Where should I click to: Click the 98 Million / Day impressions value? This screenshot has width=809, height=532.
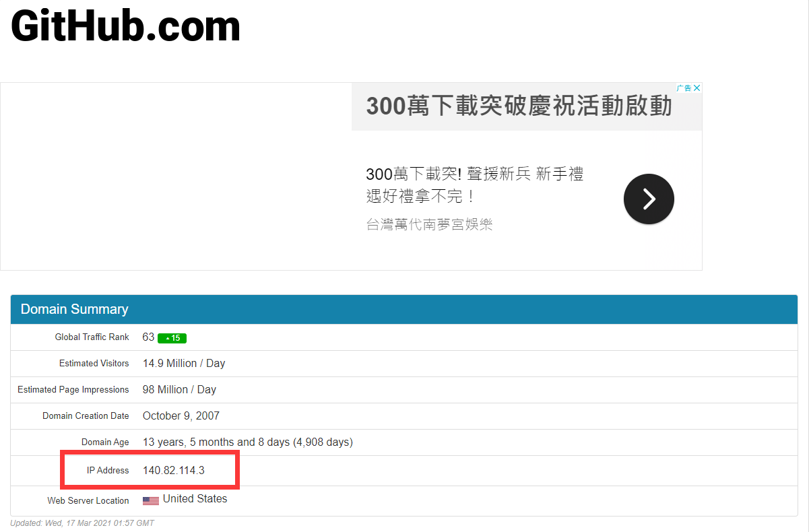coord(179,389)
